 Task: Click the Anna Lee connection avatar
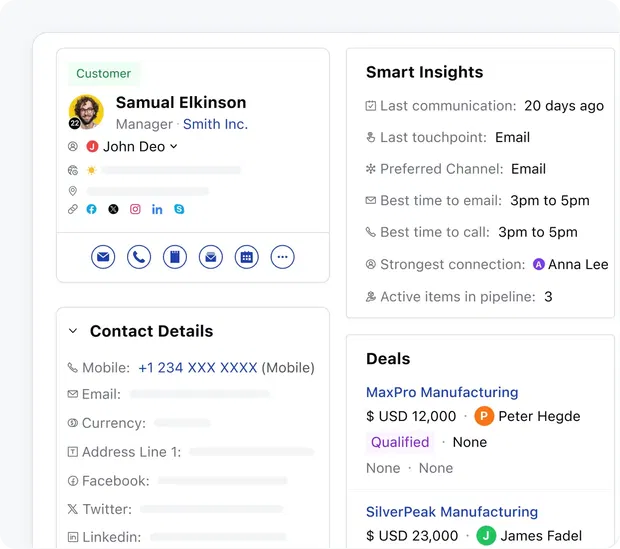pyautogui.click(x=539, y=264)
